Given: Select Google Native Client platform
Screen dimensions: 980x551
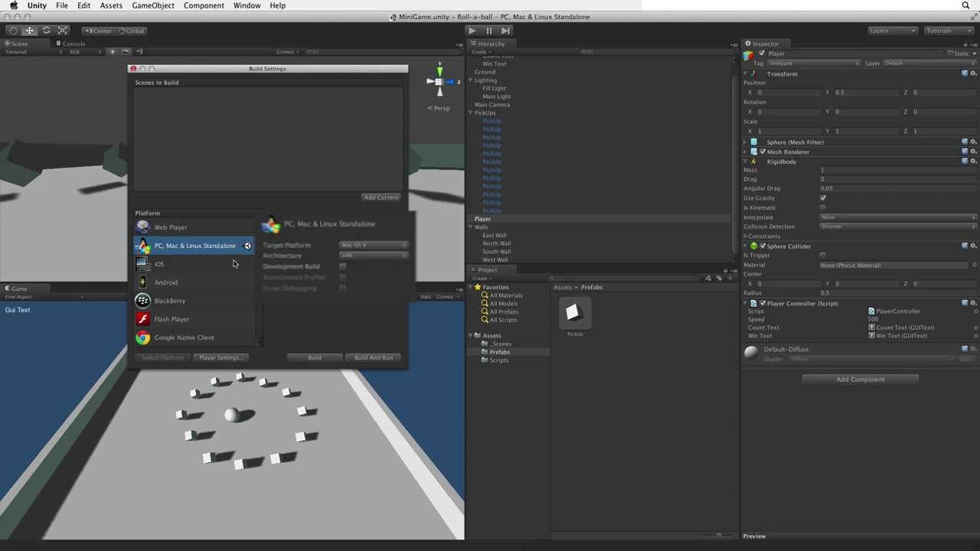Looking at the screenshot, I should pos(195,337).
